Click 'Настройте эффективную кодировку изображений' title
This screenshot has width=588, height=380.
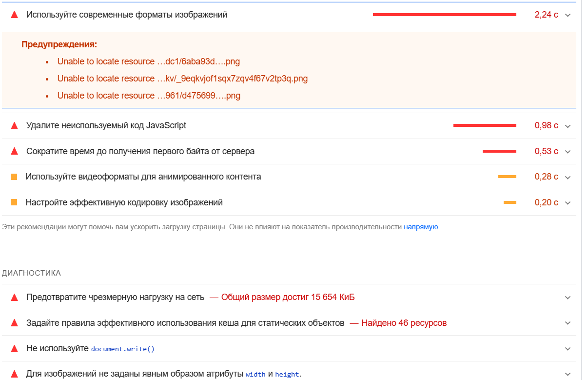[124, 202]
